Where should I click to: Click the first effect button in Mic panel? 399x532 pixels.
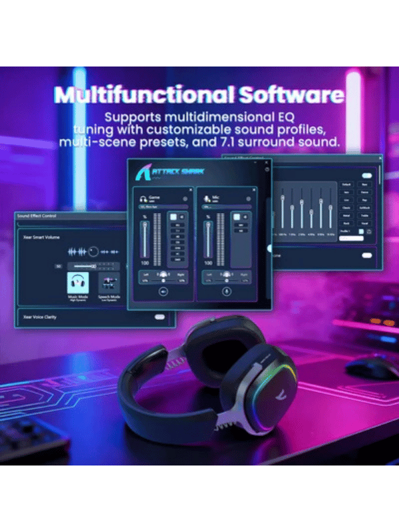tap(241, 225)
